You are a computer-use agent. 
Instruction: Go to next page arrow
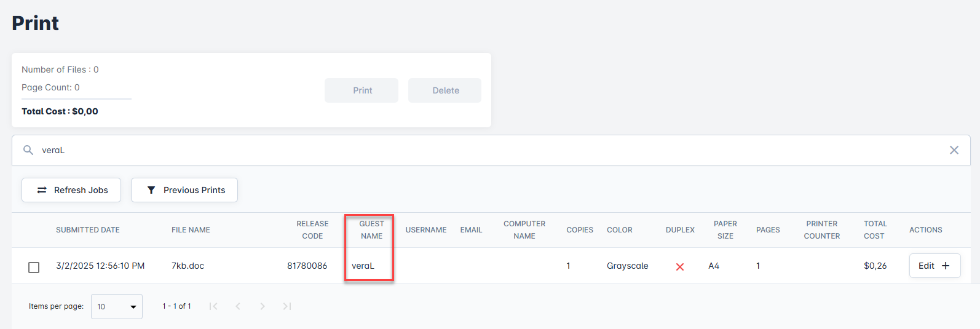263,306
